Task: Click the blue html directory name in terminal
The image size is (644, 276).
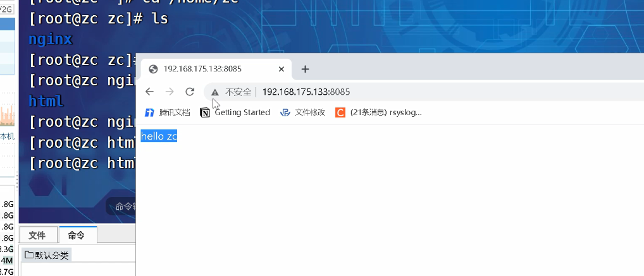Action: click(46, 101)
